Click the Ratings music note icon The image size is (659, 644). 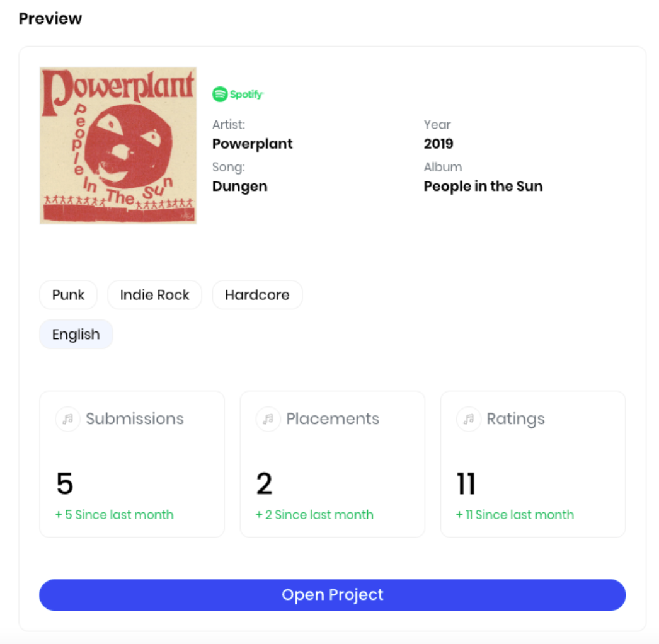pyautogui.click(x=469, y=419)
